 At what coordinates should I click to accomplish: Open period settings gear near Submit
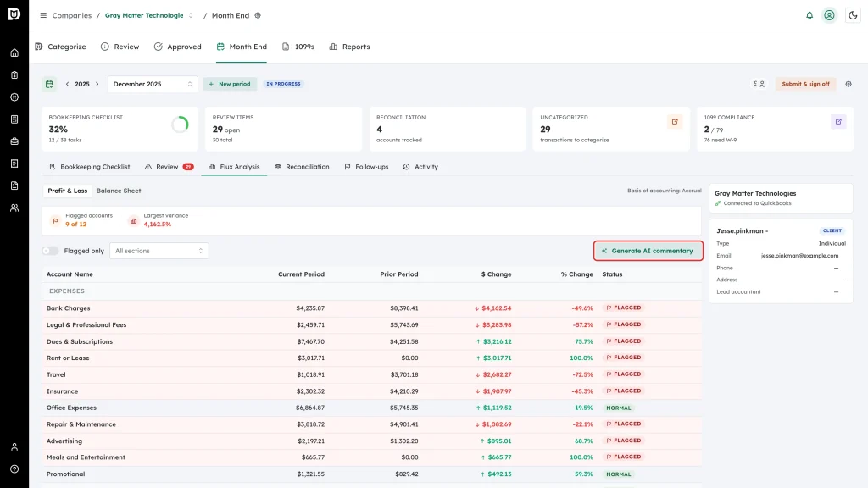(849, 84)
